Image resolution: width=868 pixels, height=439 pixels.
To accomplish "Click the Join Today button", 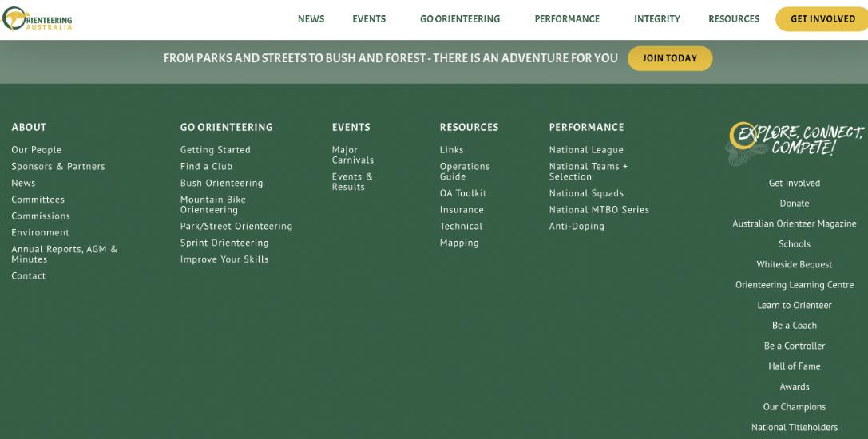I will coord(670,58).
